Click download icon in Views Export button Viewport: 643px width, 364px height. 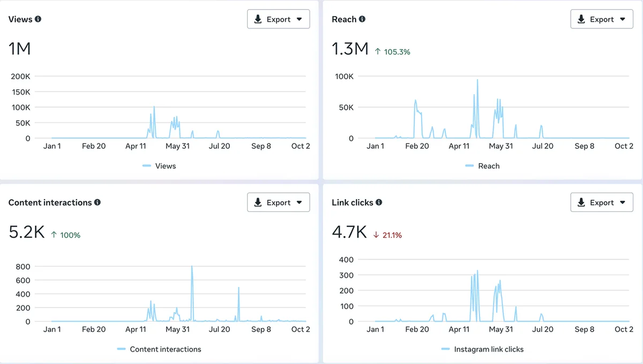click(258, 19)
